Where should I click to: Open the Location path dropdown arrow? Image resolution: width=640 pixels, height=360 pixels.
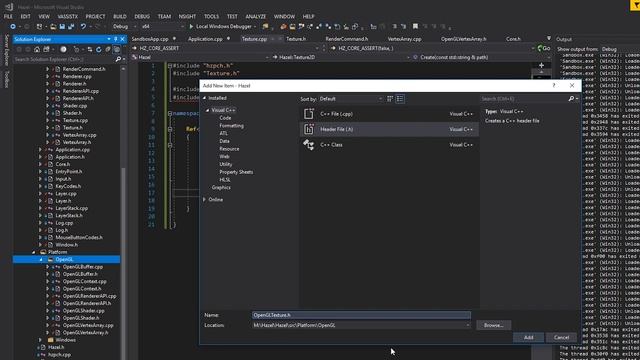coord(467,325)
